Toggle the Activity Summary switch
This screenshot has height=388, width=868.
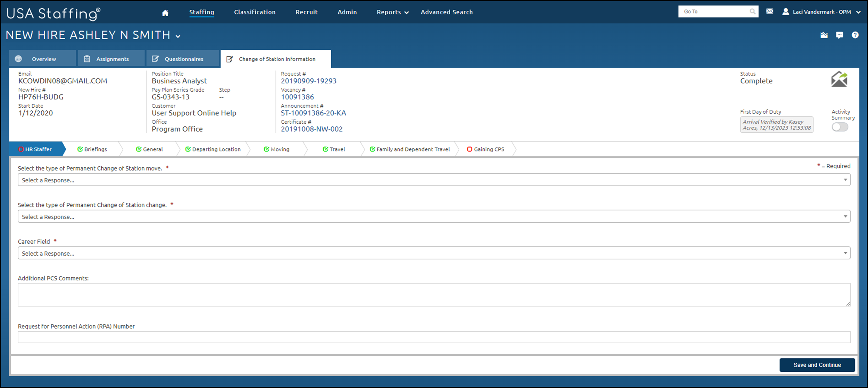[x=840, y=127]
